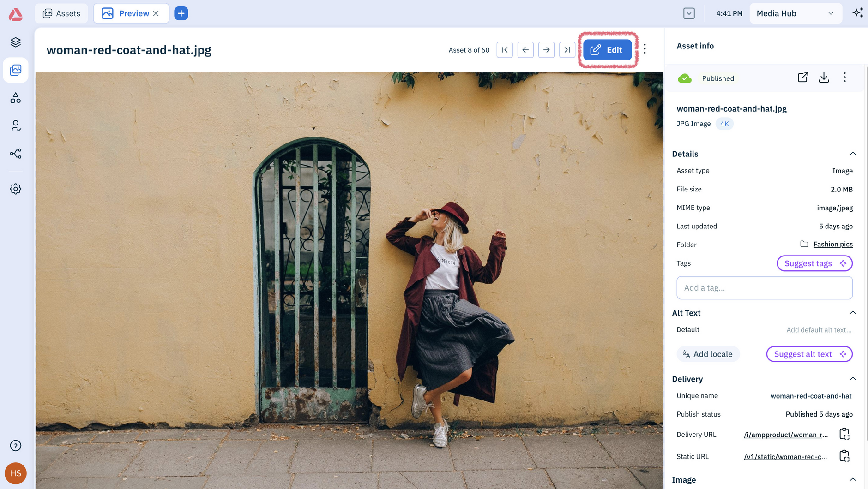Copy the Static URL
Image resolution: width=868 pixels, height=489 pixels.
pyautogui.click(x=844, y=456)
